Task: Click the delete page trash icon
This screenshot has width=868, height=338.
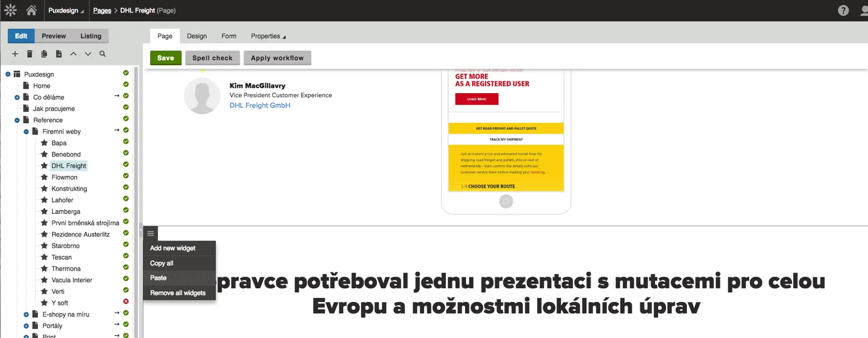Action: click(x=30, y=54)
